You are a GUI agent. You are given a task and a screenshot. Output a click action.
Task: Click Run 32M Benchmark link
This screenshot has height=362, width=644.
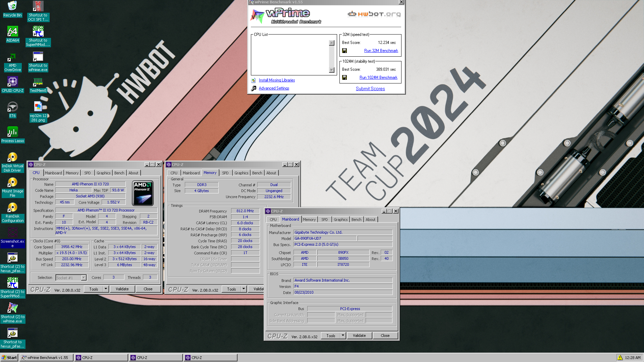[x=381, y=51]
